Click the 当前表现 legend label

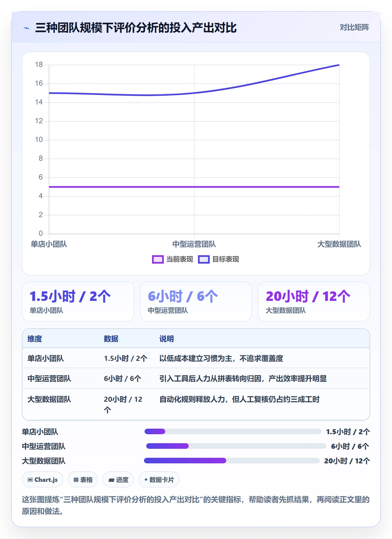tap(179, 259)
